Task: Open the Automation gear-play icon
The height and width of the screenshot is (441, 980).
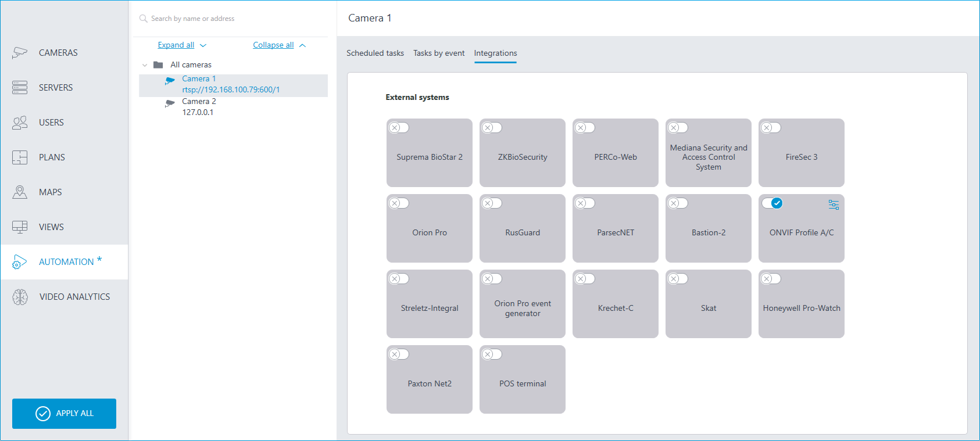Action: [20, 262]
